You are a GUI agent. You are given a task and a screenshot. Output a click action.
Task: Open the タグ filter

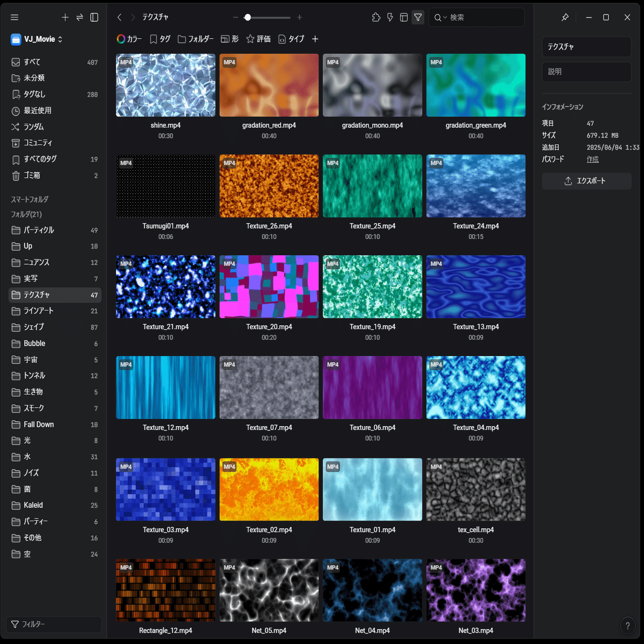160,39
